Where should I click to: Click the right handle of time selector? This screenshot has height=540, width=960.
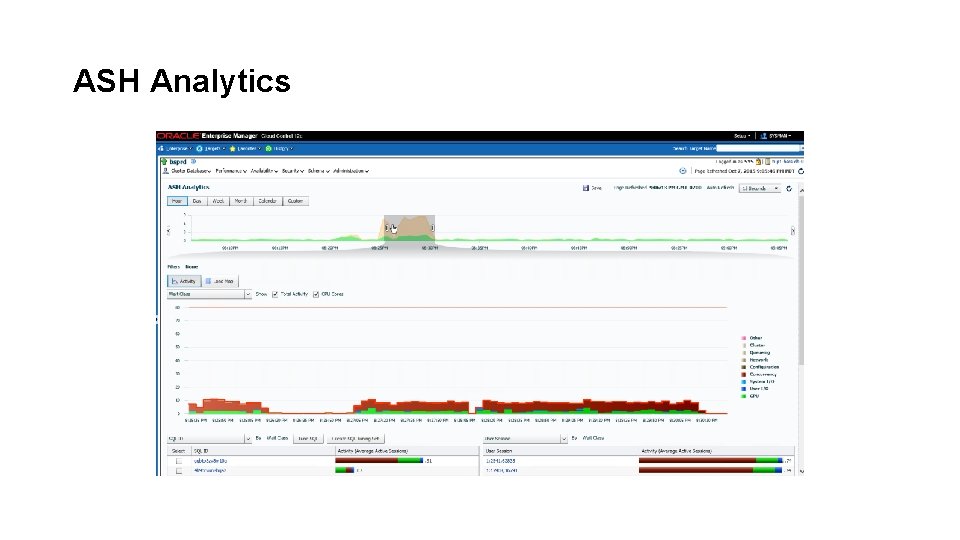[x=433, y=228]
